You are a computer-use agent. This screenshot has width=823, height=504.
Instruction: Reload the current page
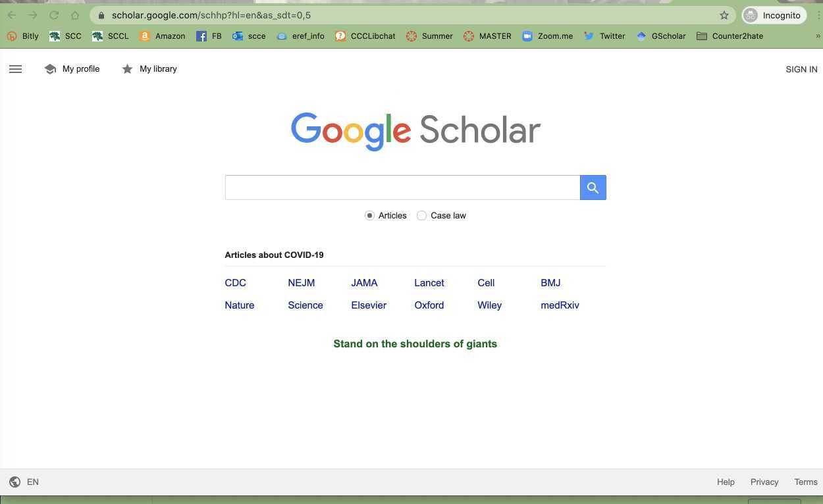click(54, 14)
